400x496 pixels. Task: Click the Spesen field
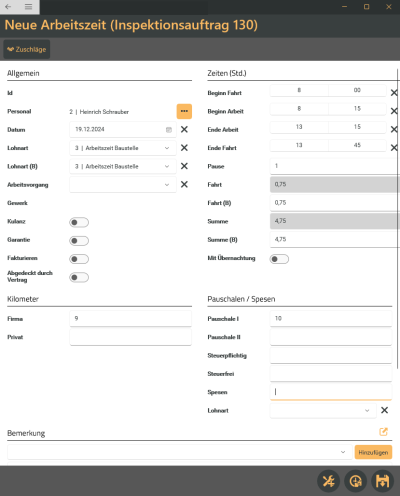tap(331, 392)
